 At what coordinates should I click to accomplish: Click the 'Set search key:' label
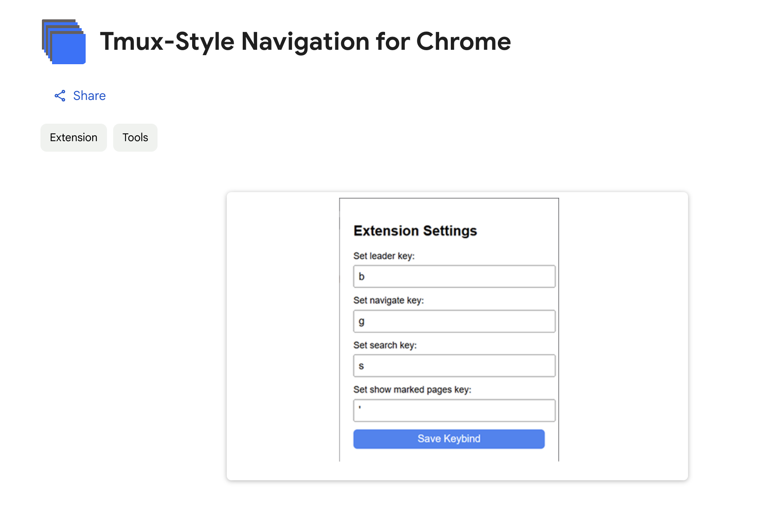coord(385,345)
